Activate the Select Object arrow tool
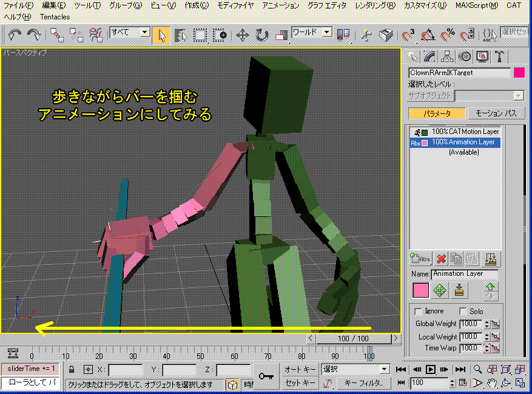Image resolution: width=532 pixels, height=394 pixels. pos(161,35)
